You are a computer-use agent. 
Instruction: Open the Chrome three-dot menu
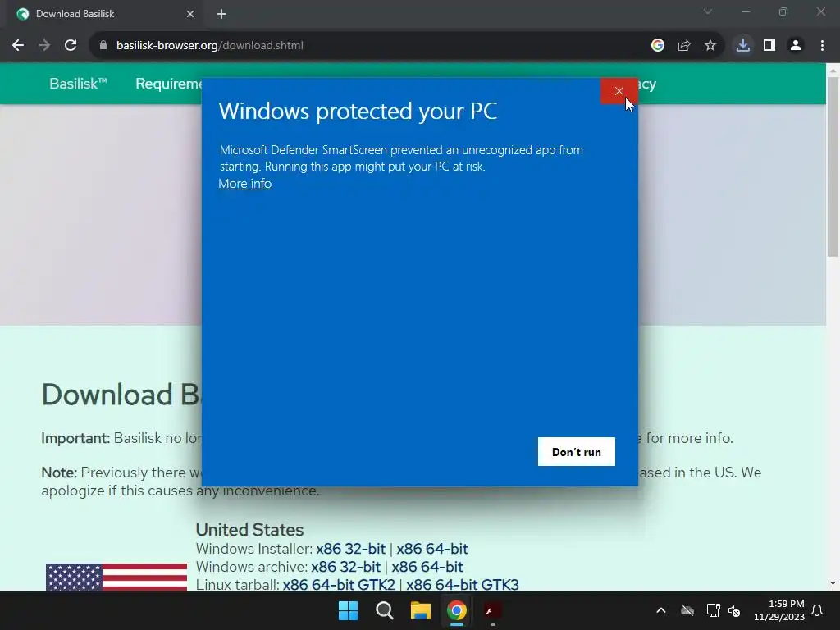coord(822,46)
